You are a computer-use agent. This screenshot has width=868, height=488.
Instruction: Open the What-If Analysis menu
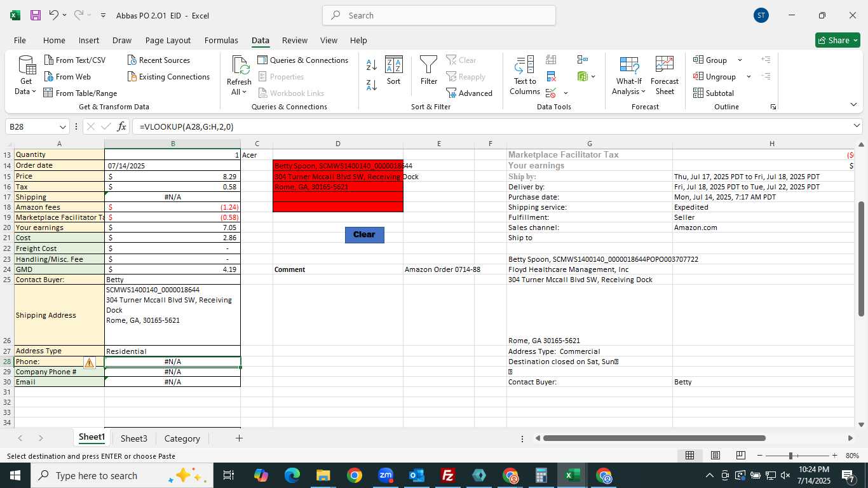pyautogui.click(x=628, y=76)
